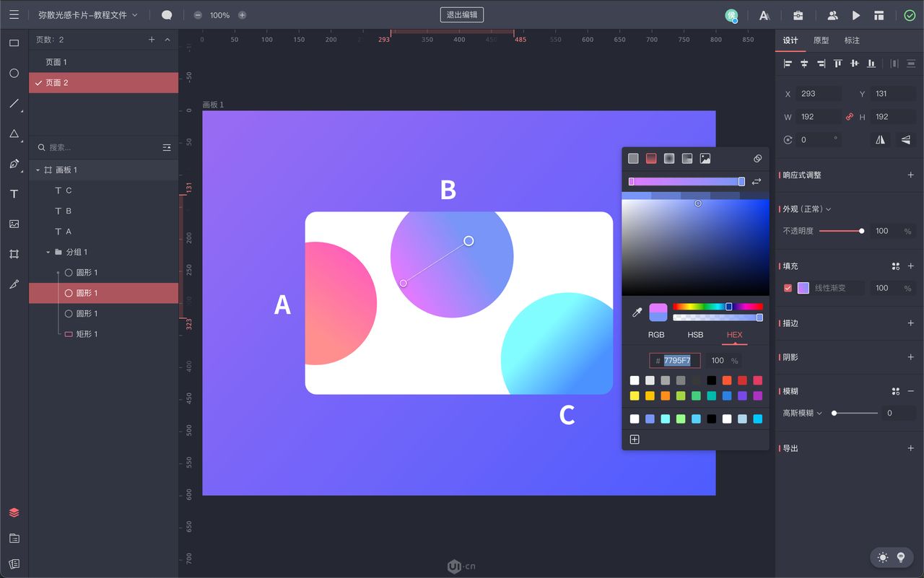Click the zoom in plus button

coord(242,15)
